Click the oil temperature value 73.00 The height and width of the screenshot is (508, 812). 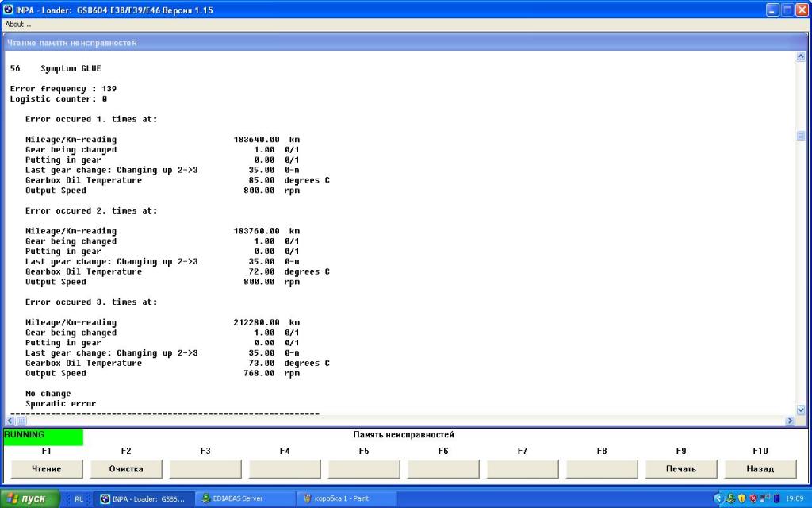point(262,364)
